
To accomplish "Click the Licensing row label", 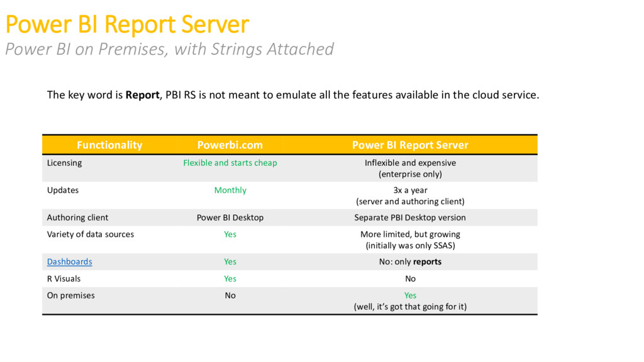I will (65, 163).
